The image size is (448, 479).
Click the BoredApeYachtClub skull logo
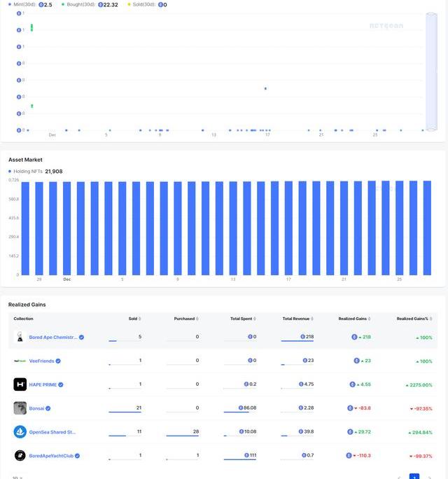point(20,456)
